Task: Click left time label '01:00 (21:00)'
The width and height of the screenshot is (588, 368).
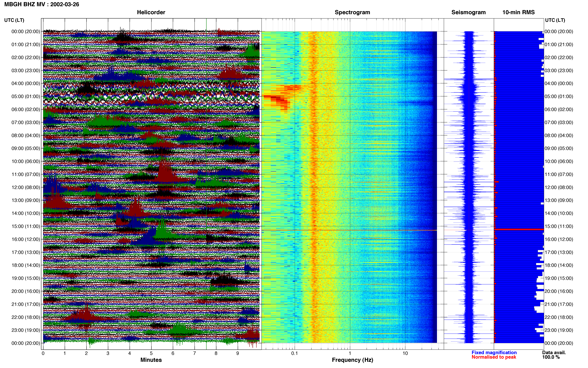Action: 26,45
